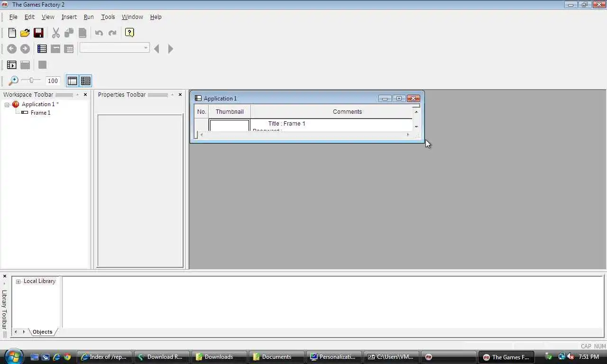Go to the previous frame with the left triangle
The height and width of the screenshot is (364, 607).
156,49
